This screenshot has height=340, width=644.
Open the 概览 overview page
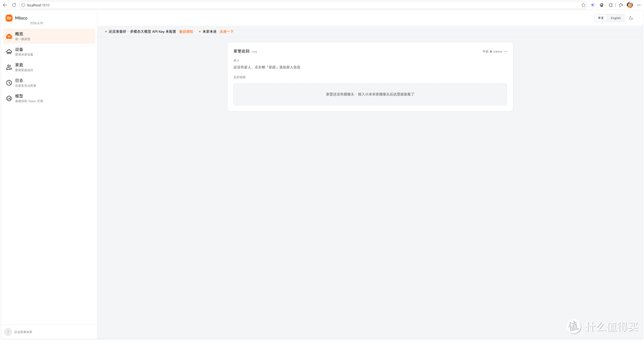[x=49, y=36]
